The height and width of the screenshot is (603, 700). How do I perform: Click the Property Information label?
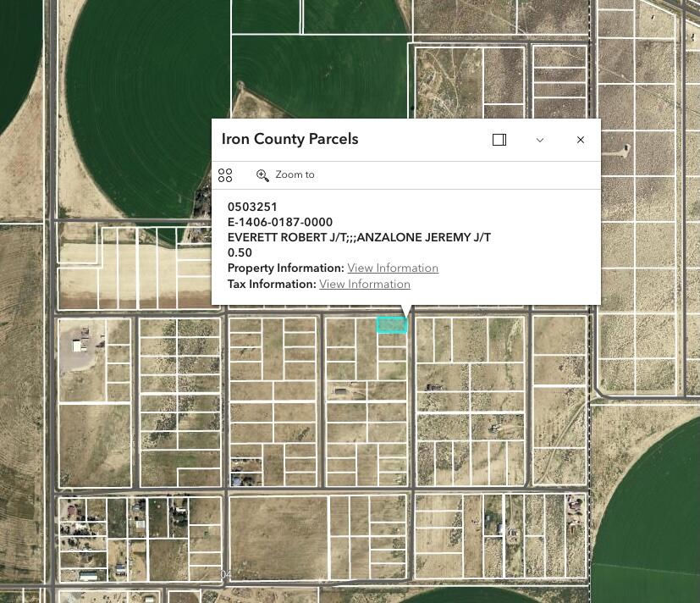286,268
